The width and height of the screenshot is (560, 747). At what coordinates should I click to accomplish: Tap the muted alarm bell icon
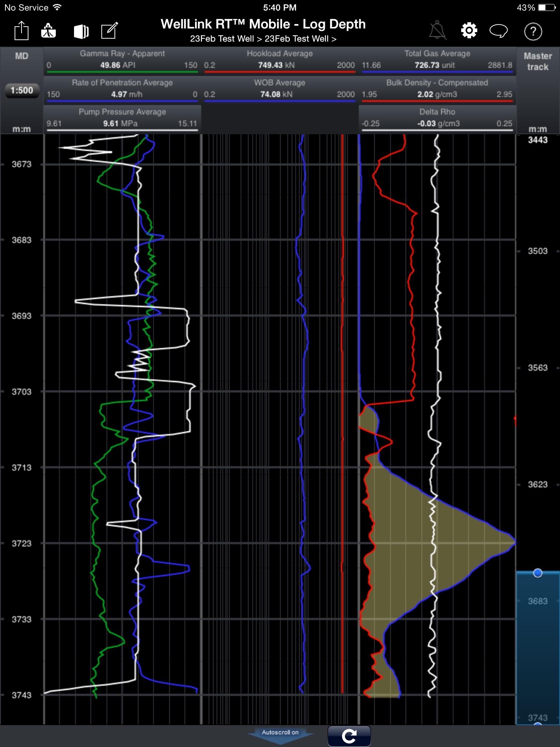pos(437,30)
